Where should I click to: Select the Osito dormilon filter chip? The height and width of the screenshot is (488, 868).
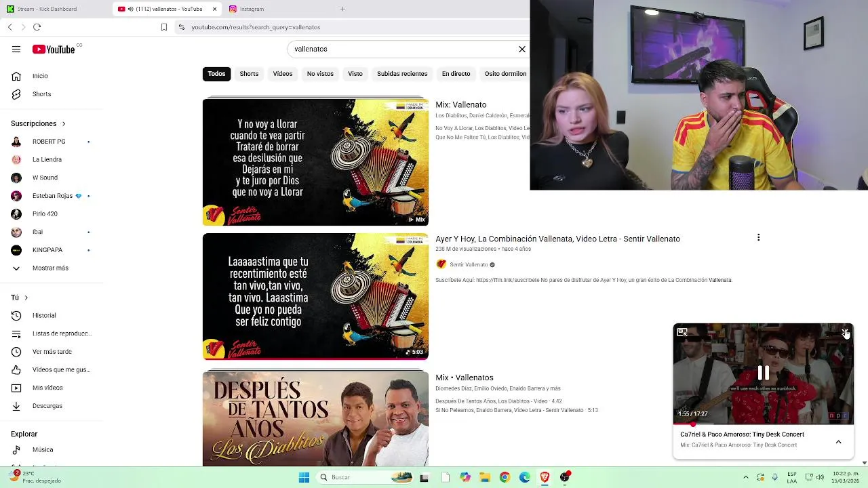click(x=505, y=74)
